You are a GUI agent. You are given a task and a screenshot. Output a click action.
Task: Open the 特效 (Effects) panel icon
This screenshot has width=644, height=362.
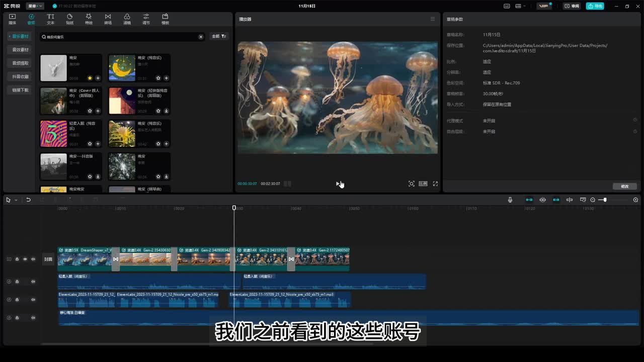point(89,19)
